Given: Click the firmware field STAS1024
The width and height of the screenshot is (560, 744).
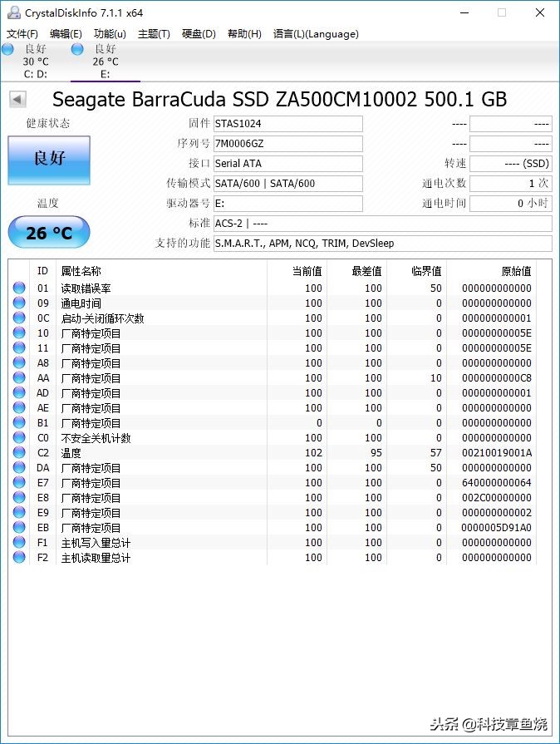Looking at the screenshot, I should pyautogui.click(x=287, y=124).
